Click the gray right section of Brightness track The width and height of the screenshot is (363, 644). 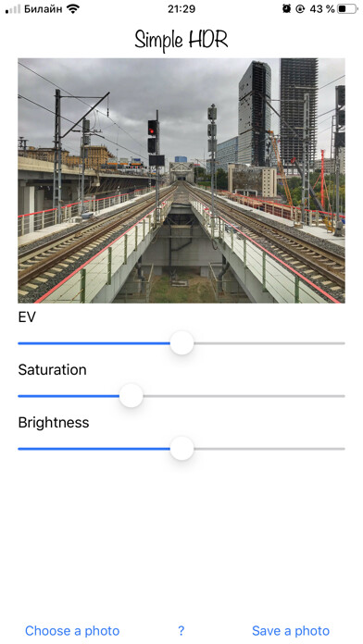point(269,449)
